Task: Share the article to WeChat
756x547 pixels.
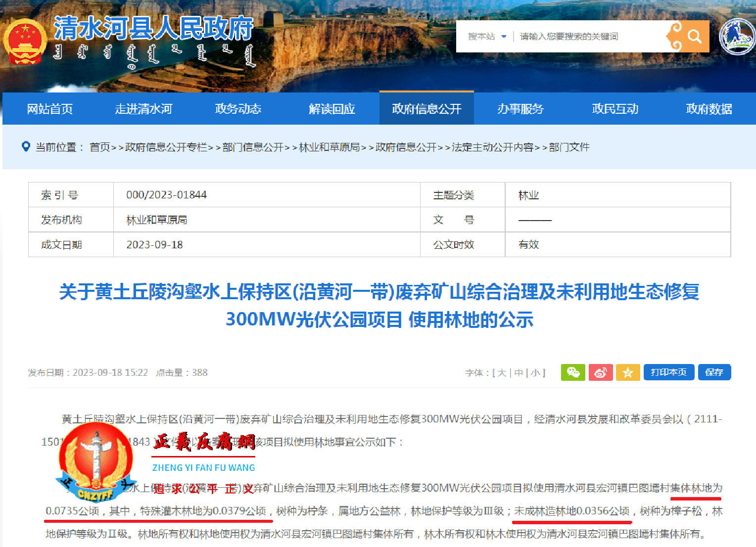Action: click(573, 372)
